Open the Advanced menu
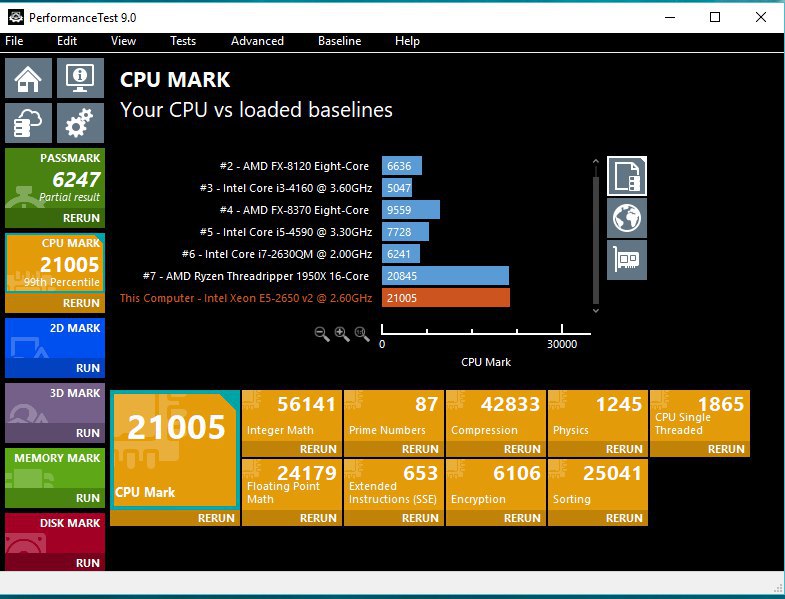785x599 pixels. (x=257, y=41)
